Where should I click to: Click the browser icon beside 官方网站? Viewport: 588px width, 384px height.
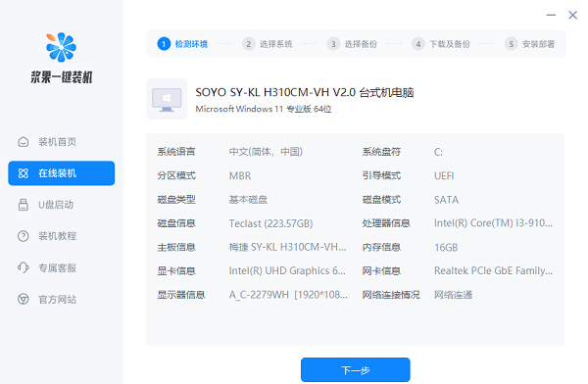24,299
